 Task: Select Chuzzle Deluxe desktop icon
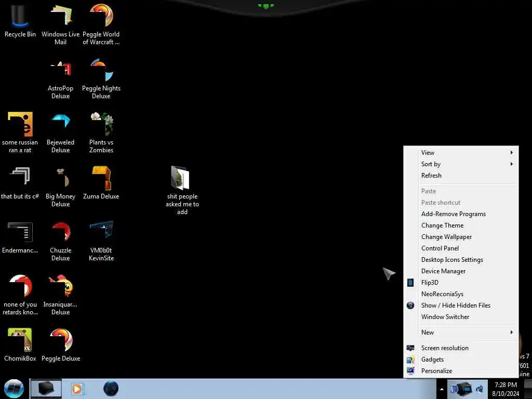click(60, 241)
